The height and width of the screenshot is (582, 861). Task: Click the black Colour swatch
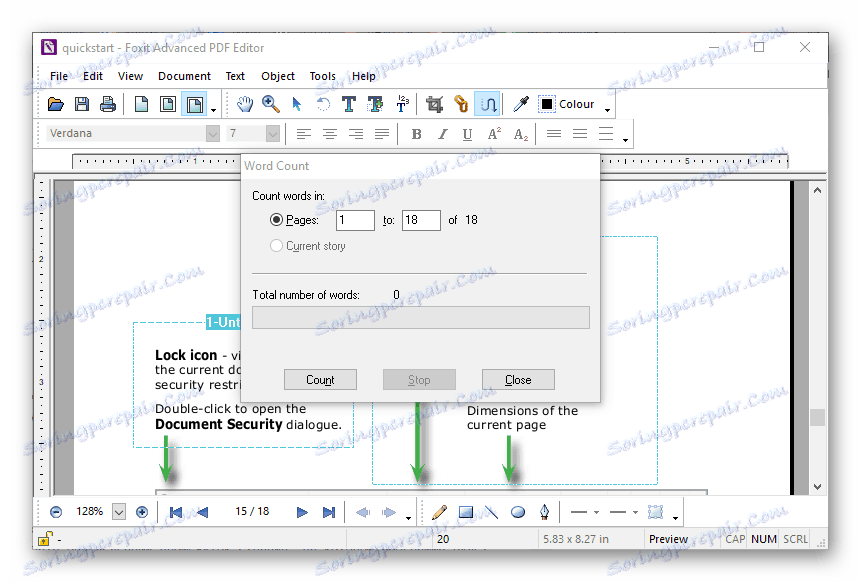point(546,104)
